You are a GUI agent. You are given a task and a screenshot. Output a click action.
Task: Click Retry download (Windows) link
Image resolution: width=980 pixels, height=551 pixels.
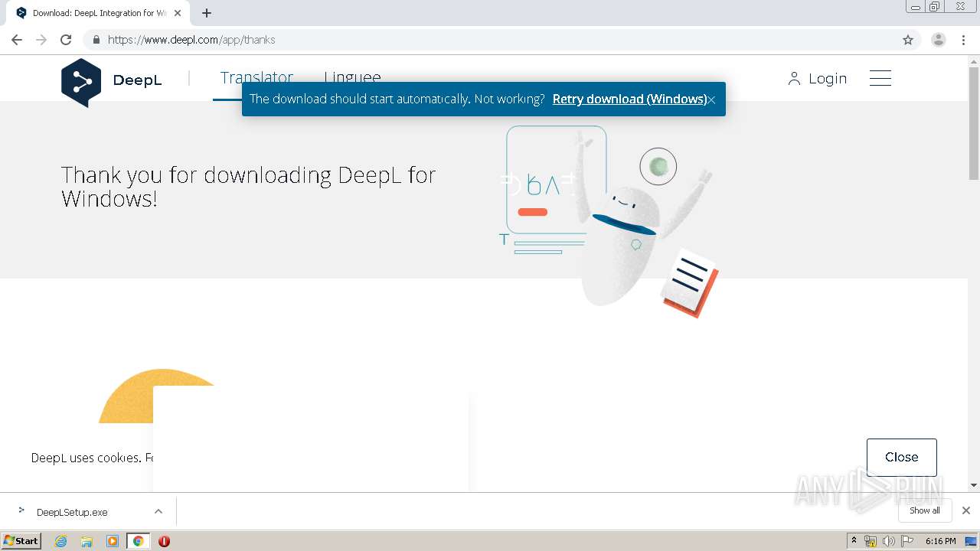tap(629, 99)
